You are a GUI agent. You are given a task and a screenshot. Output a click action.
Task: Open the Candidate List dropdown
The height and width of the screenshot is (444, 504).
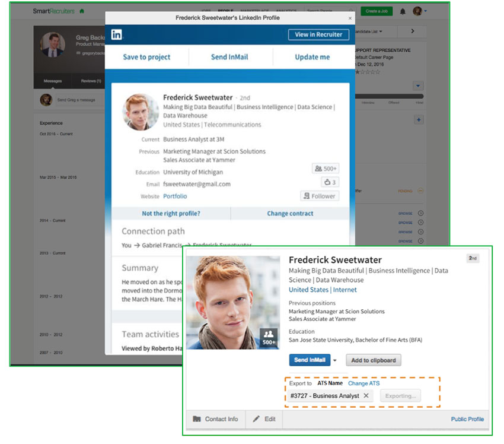coord(368,31)
